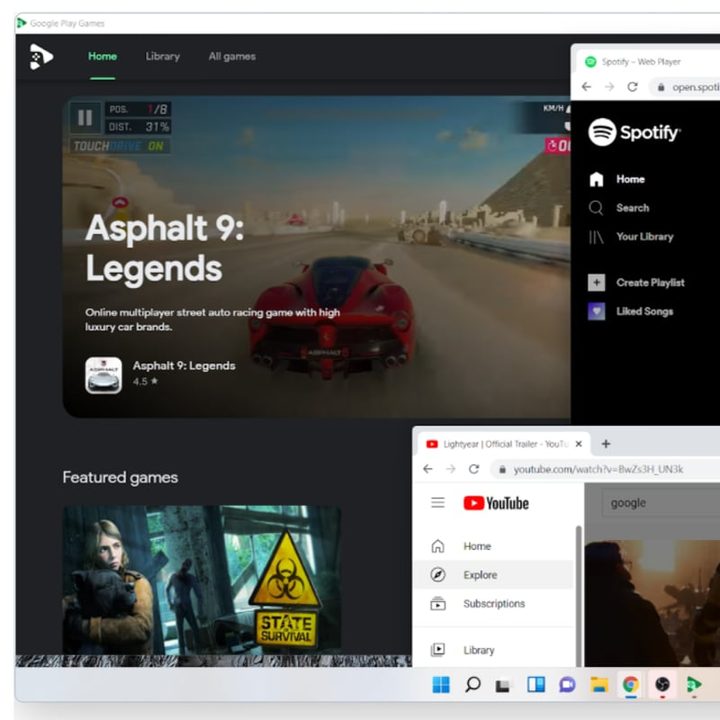Toggle the YouTube hamburger guide menu

click(x=438, y=502)
